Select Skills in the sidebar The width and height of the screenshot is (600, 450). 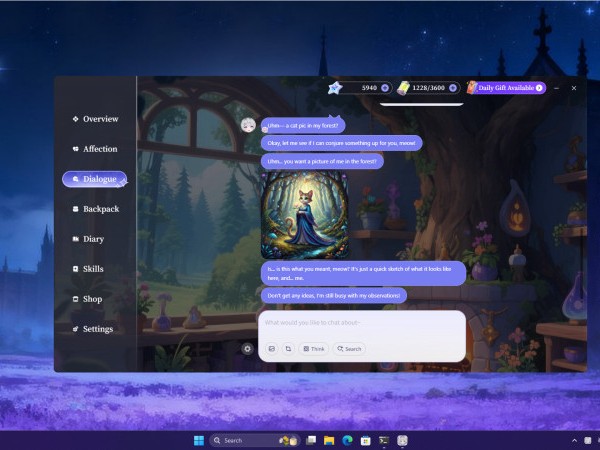88,269
